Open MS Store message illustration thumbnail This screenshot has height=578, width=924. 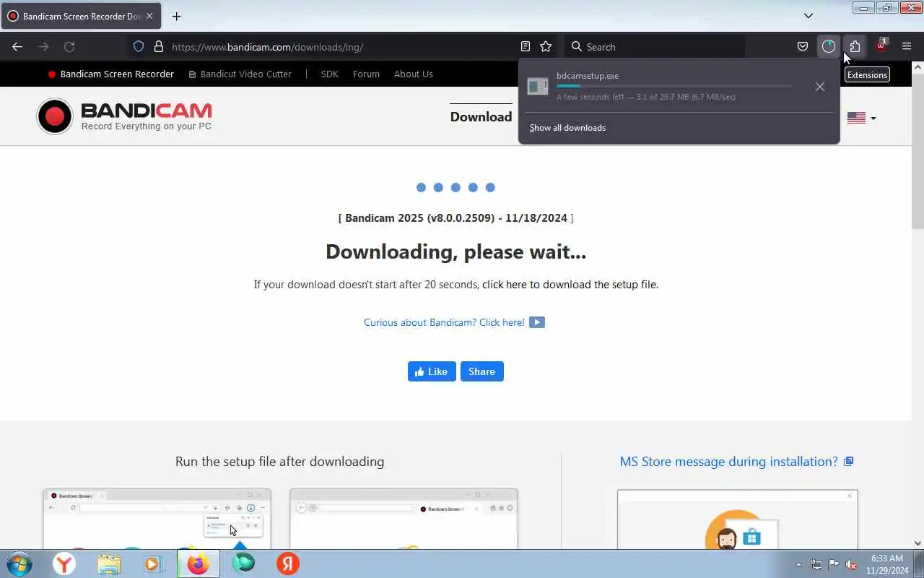[x=737, y=519]
